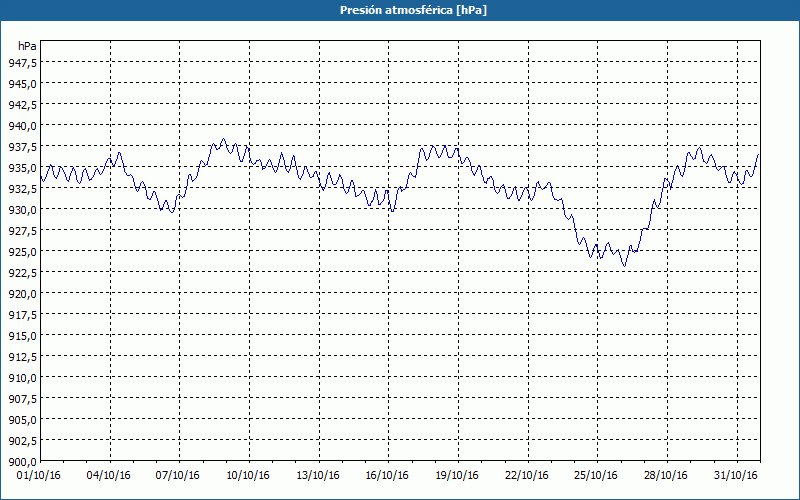
Task: Select the 940,0 pressure axis label
Action: coord(21,126)
